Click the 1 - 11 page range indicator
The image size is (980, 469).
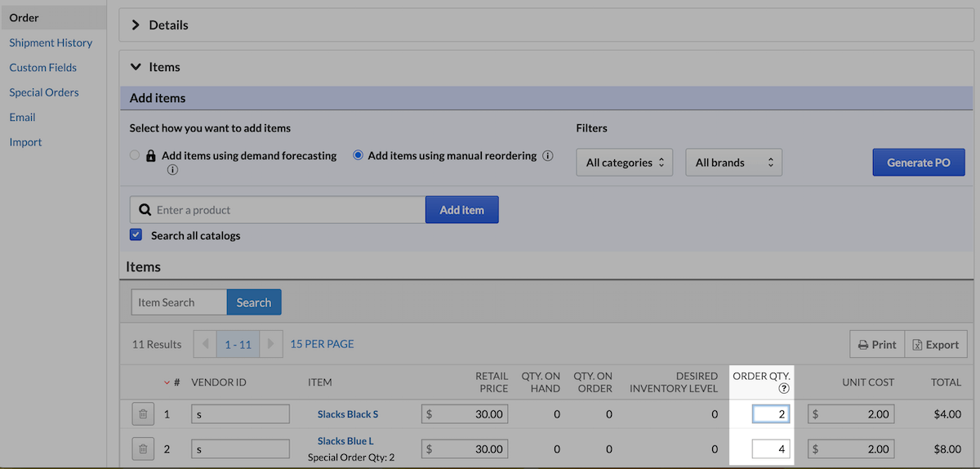tap(238, 344)
